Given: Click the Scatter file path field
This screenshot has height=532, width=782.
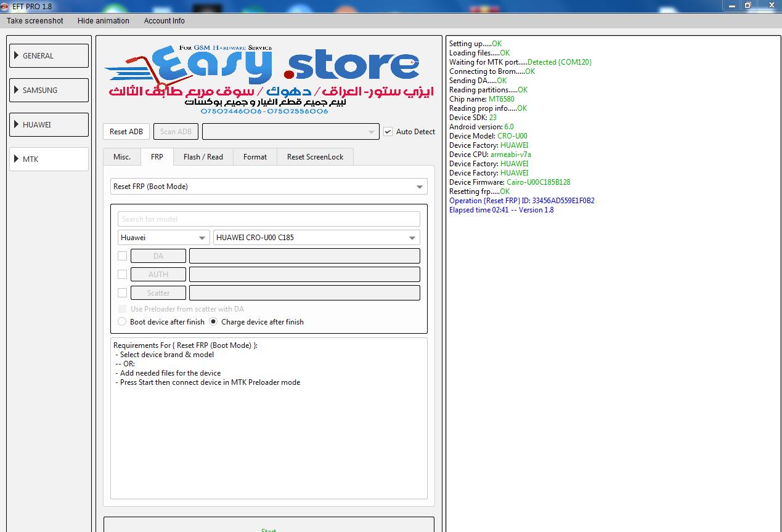Looking at the screenshot, I should coord(304,293).
